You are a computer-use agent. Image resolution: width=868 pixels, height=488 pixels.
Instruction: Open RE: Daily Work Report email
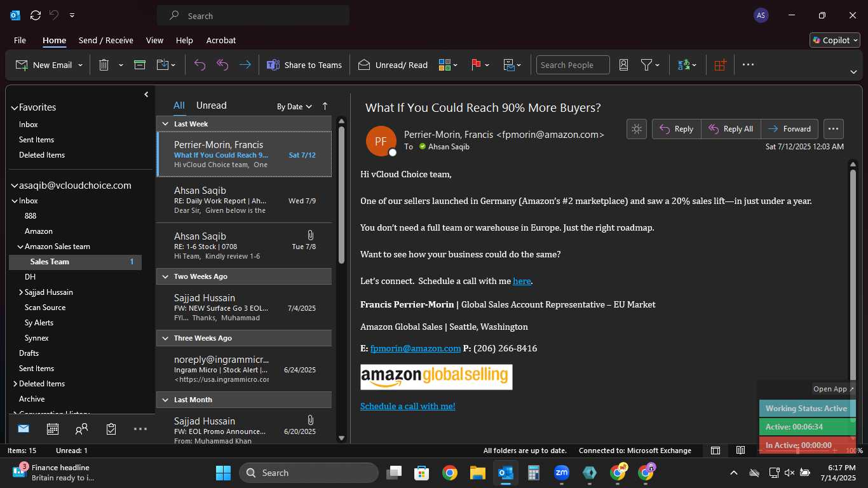pyautogui.click(x=244, y=200)
